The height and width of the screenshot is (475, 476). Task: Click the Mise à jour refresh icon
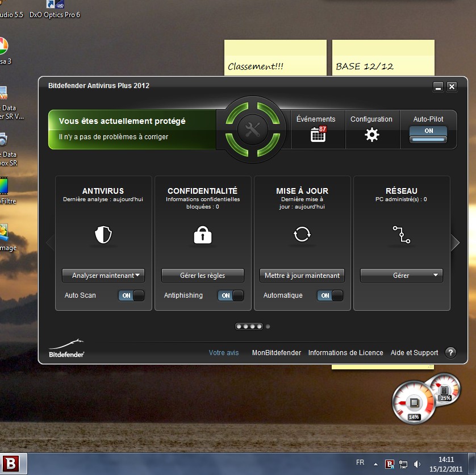pyautogui.click(x=302, y=234)
